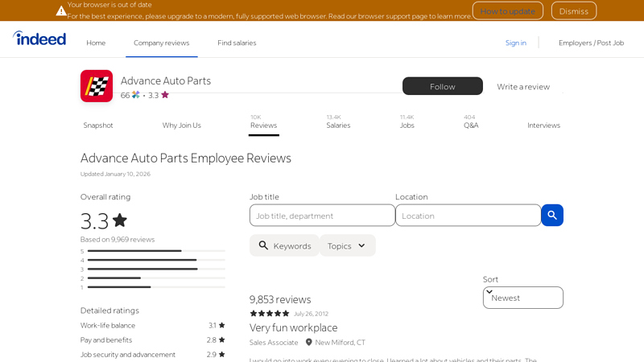Click the star beside Job security and advancement 2.9

[x=222, y=354]
